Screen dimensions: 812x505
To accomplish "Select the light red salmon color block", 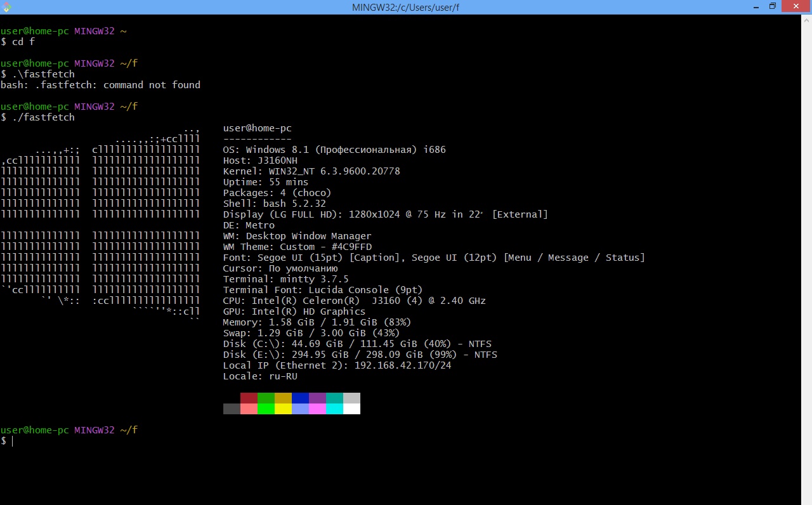I will (x=249, y=409).
